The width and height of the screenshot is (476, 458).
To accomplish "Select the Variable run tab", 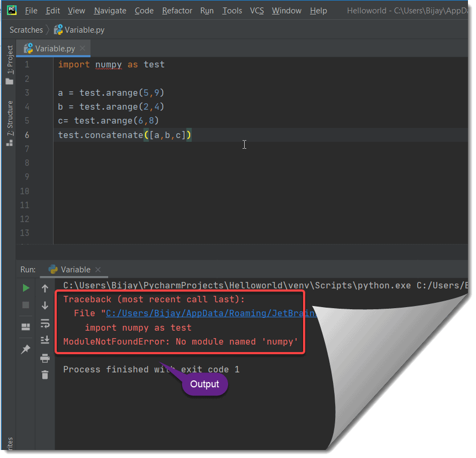I will click(74, 269).
